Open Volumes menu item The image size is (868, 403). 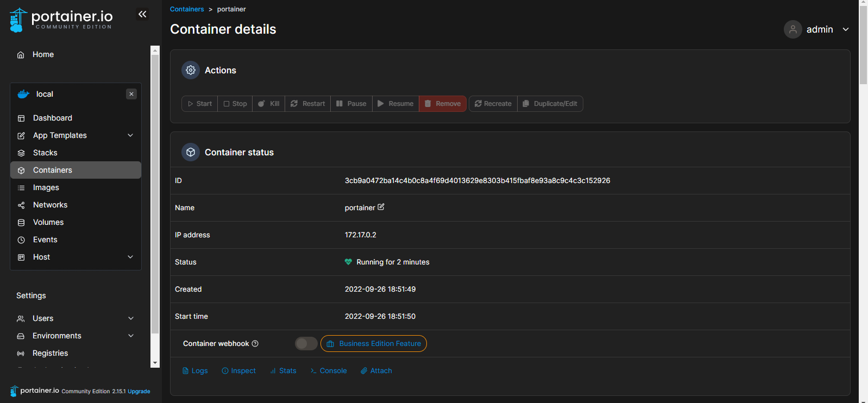pyautogui.click(x=48, y=222)
